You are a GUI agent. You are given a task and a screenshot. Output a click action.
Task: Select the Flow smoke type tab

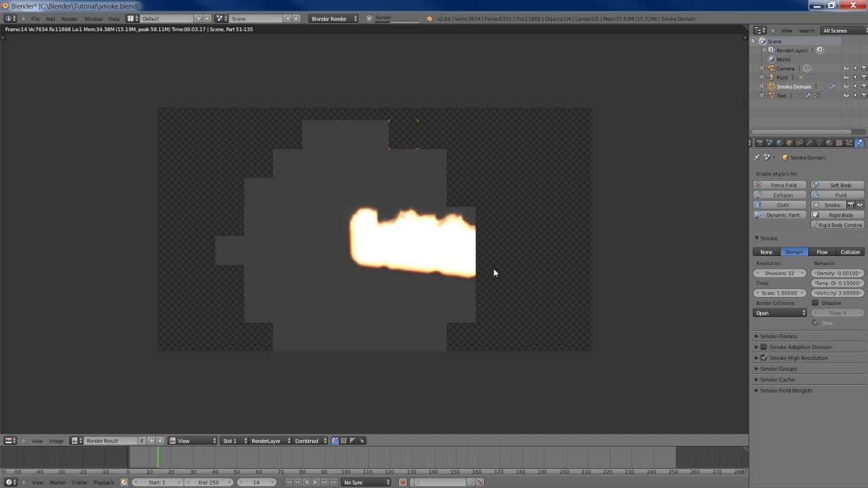[x=822, y=252]
